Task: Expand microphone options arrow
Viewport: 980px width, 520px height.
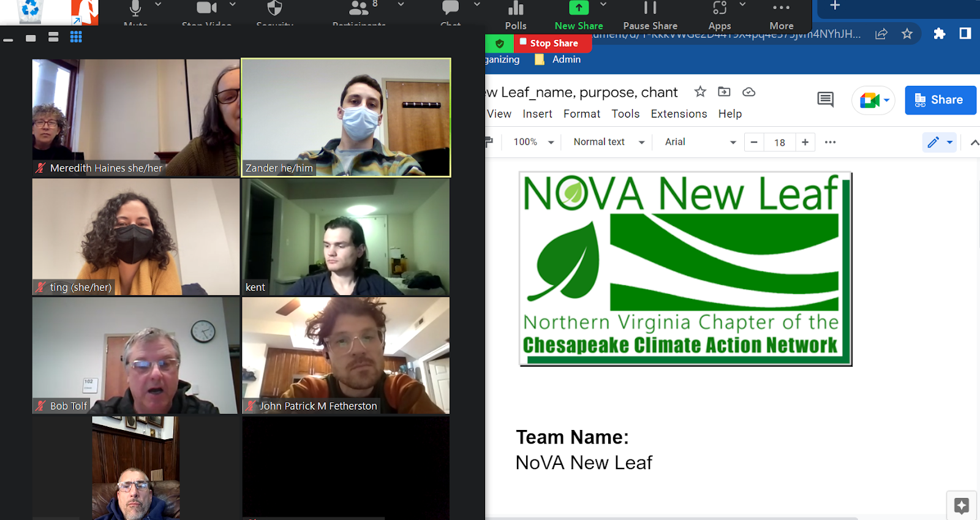Action: pos(158,4)
